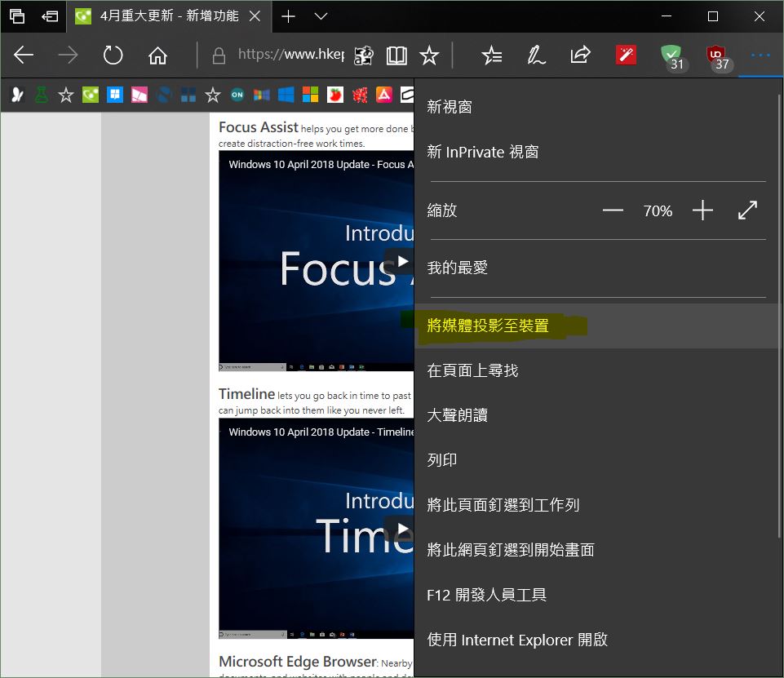
Task: Click the Focus Assist video title text
Action: [x=321, y=165]
